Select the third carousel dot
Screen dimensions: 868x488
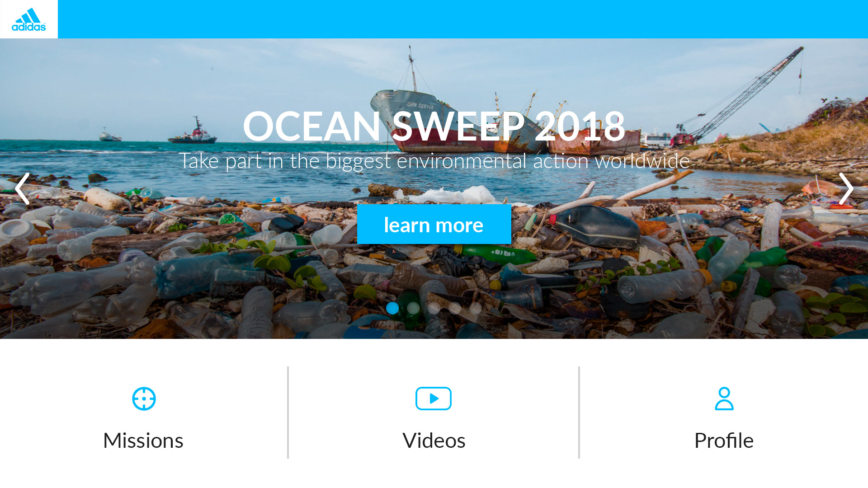click(434, 308)
